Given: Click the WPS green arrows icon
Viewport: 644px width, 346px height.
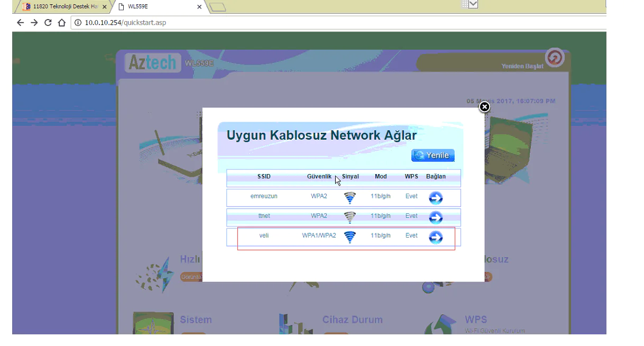Looking at the screenshot, I should coord(440,324).
